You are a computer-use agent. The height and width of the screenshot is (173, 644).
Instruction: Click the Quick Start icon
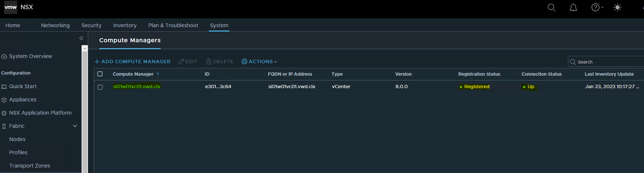pyautogui.click(x=4, y=87)
